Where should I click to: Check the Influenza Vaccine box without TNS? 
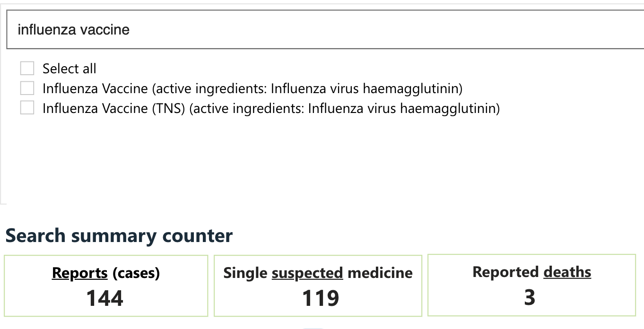tap(27, 88)
